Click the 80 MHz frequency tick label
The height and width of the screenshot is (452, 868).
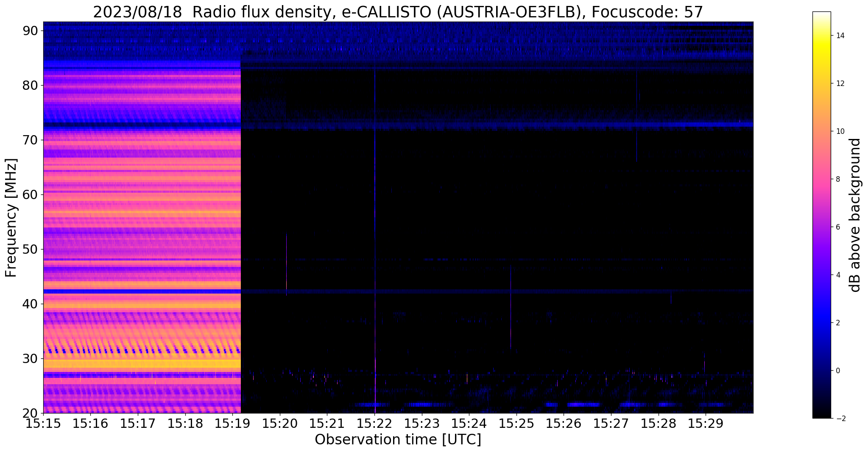click(x=30, y=85)
